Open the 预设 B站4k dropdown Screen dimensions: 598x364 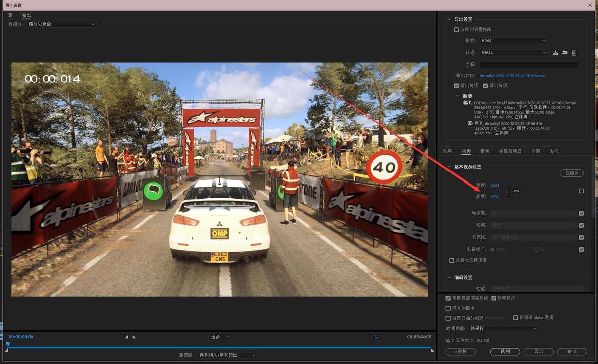tap(513, 53)
